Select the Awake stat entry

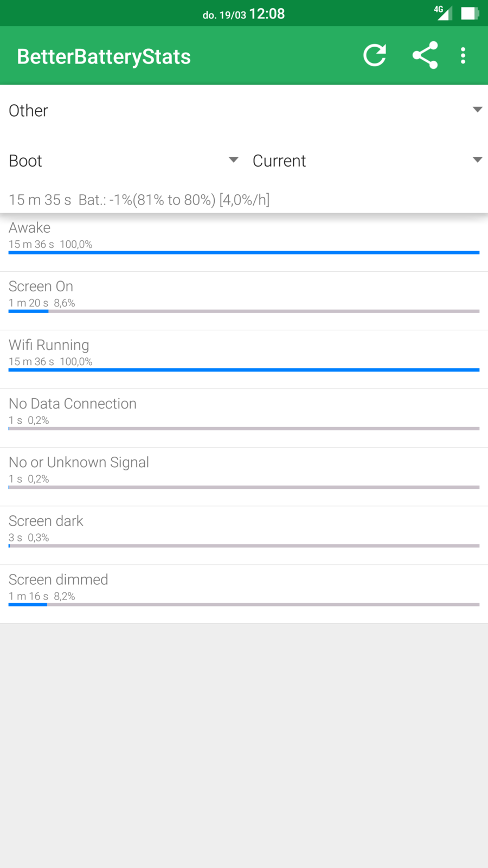pos(244,235)
